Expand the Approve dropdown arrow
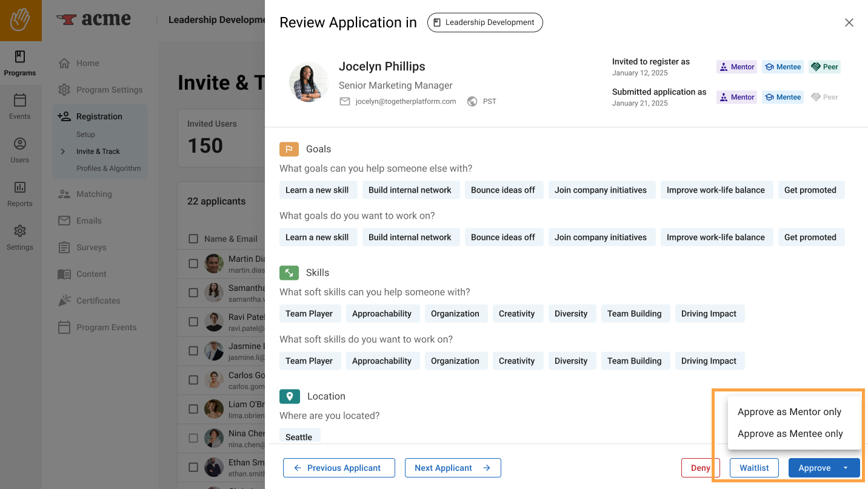Image resolution: width=868 pixels, height=489 pixels. click(x=846, y=468)
